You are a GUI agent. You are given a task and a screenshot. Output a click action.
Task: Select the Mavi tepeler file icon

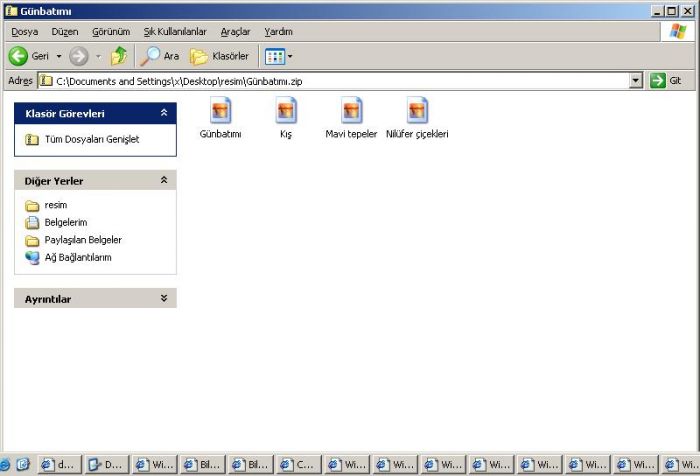pyautogui.click(x=351, y=111)
